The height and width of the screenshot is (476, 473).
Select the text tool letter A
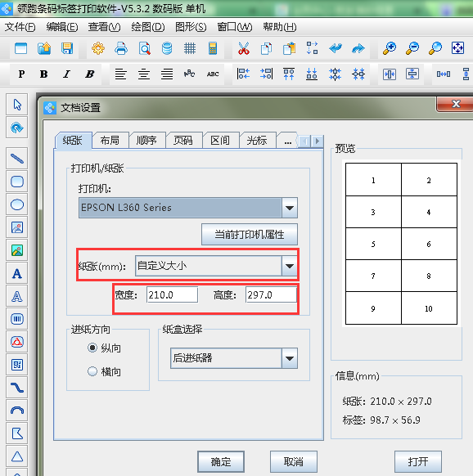point(17,273)
